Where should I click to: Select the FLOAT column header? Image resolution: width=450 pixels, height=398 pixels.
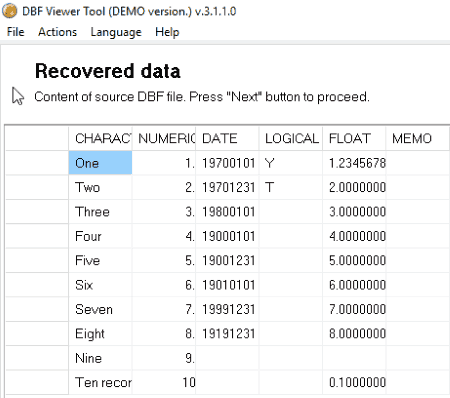point(354,138)
